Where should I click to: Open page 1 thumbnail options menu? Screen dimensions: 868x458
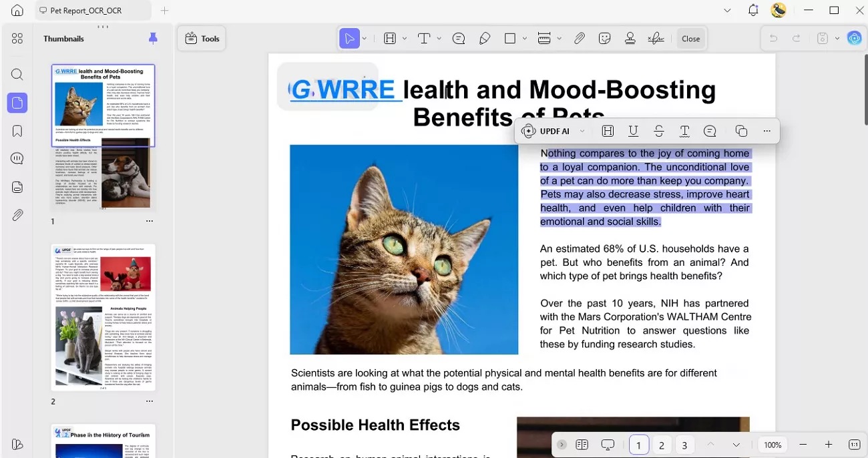pos(150,221)
